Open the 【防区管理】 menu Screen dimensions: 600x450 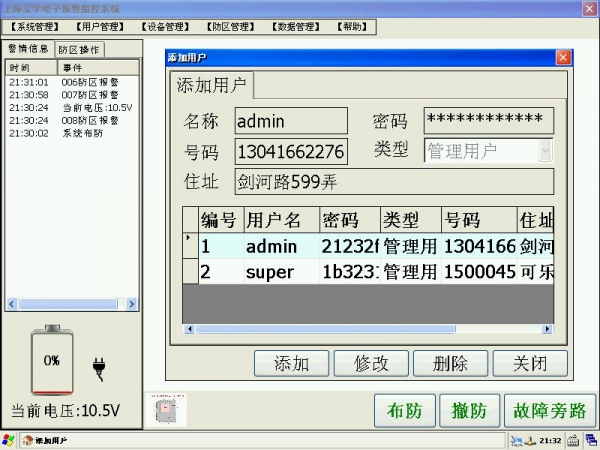(x=230, y=27)
